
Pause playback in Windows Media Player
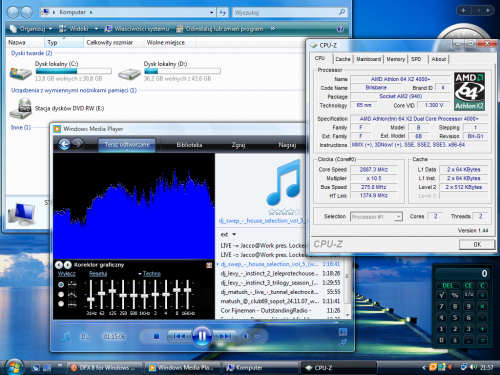(x=202, y=336)
